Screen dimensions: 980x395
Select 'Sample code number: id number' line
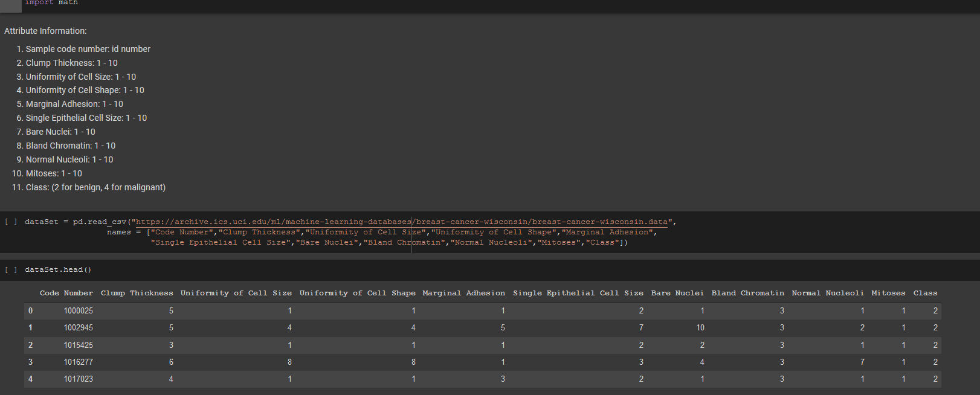pos(88,49)
